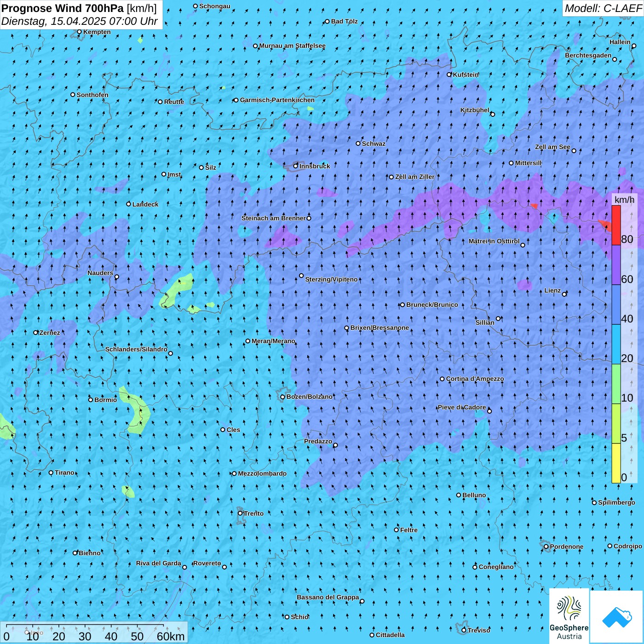Viewport: 644px width, 644px height.
Task: Select the Landeck marker circle
Action: pyautogui.click(x=129, y=204)
